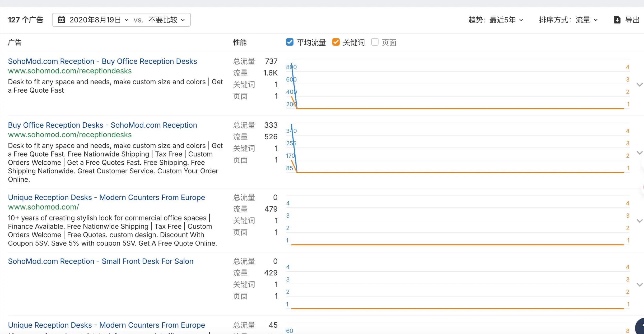Click the traffic trend chart of the first ad
Viewport: 644px width, 334px height.
(x=460, y=86)
